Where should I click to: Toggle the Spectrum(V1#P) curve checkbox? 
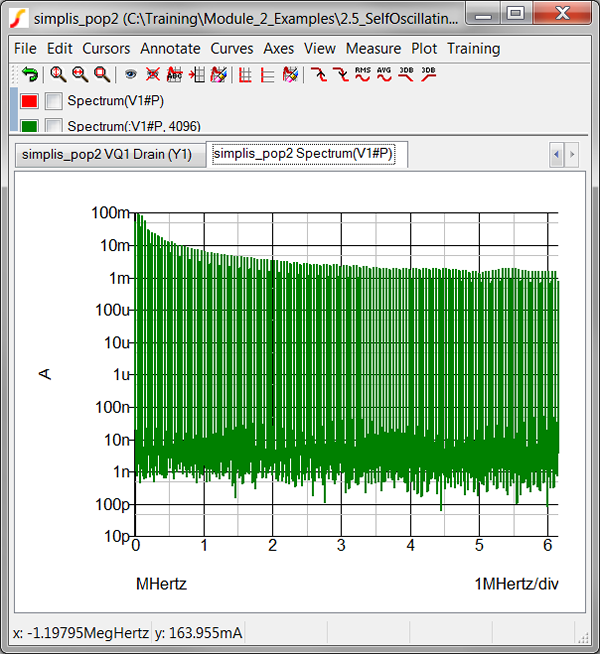point(54,101)
